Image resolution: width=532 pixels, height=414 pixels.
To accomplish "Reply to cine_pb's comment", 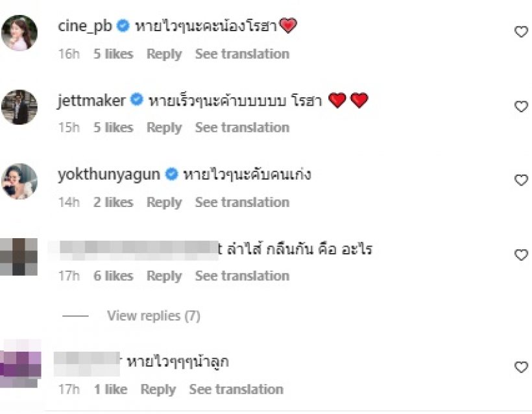I will click(163, 54).
